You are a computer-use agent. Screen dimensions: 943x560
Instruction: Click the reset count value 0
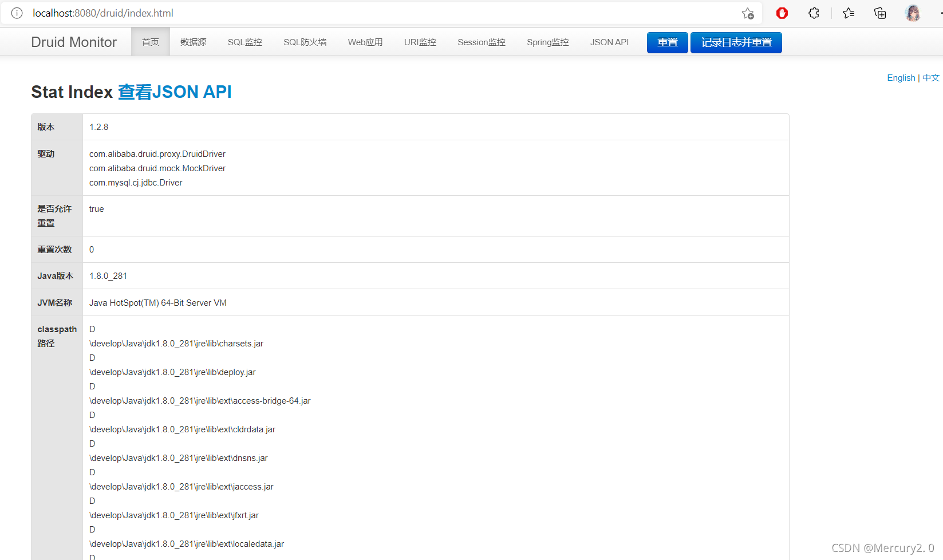pos(92,250)
